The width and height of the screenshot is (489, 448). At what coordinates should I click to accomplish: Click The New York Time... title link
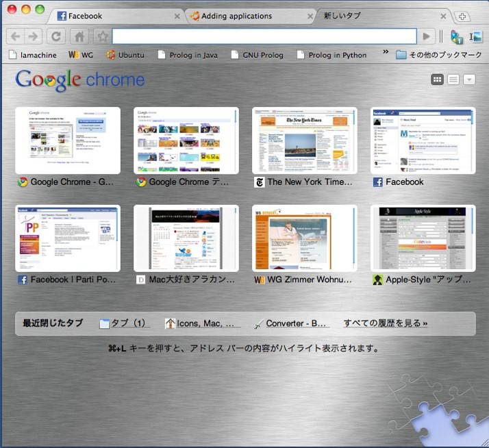coord(310,182)
